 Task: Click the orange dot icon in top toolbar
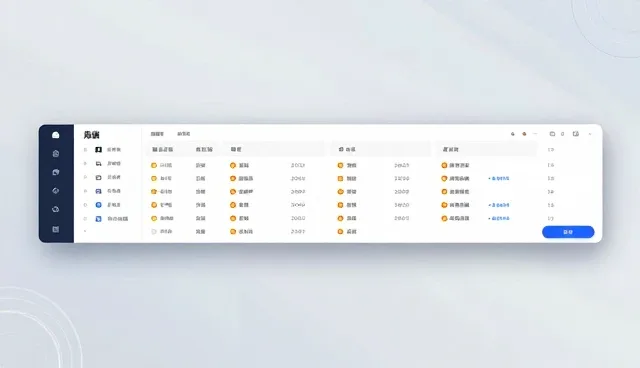tap(524, 134)
